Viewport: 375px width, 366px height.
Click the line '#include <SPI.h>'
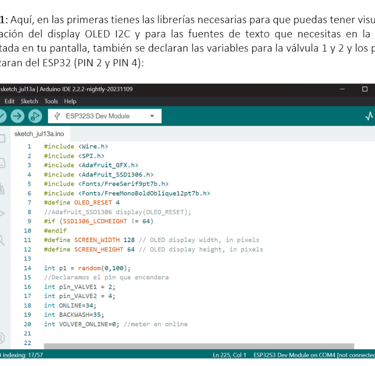point(74,156)
